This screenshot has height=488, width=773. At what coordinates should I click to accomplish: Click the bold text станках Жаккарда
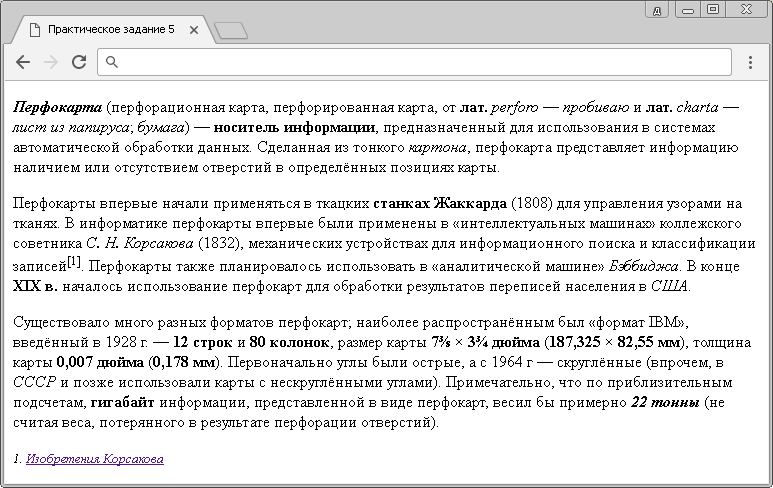440,201
